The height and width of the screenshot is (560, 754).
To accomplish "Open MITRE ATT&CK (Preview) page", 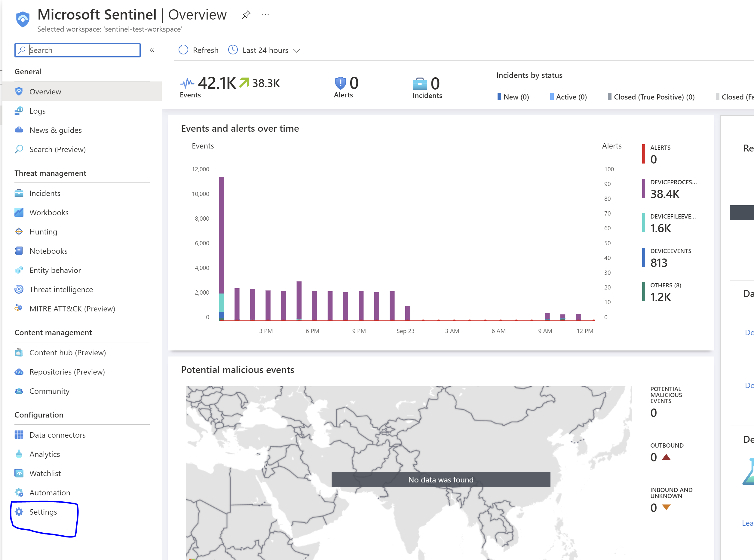I will pos(72,308).
